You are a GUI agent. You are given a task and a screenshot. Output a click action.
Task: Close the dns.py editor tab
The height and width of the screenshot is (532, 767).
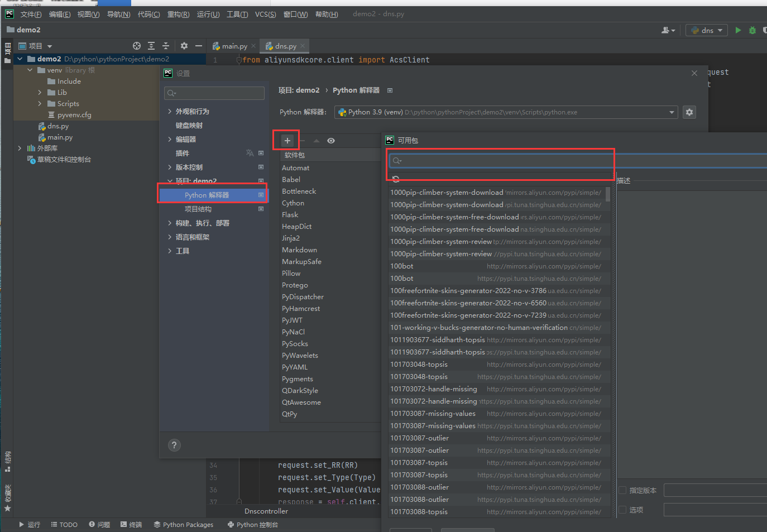tap(303, 46)
